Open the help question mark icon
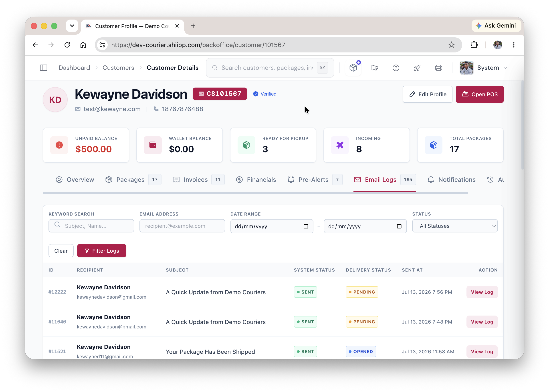 [396, 68]
